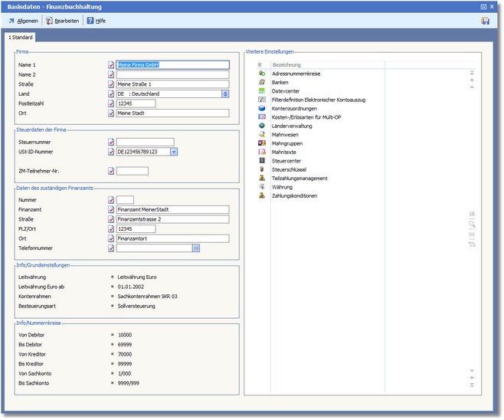
Task: Expand the USt-ID-Nummer dropdown arrow
Action: 174,152
